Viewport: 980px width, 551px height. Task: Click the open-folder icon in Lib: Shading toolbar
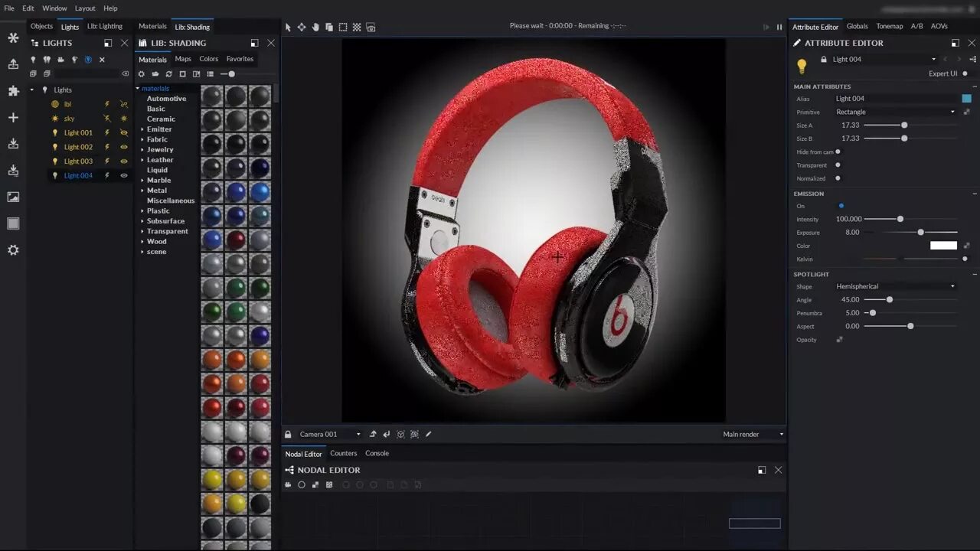point(155,74)
